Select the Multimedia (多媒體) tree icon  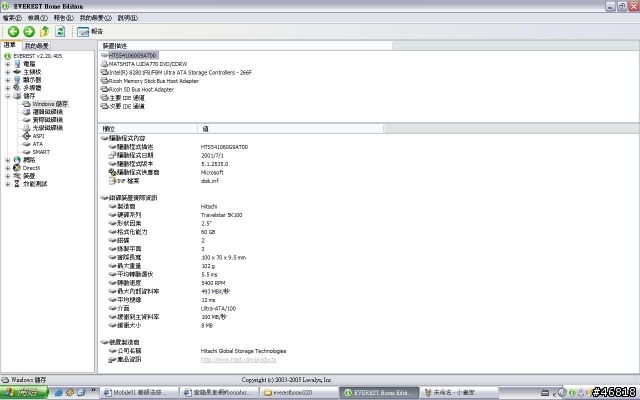17,88
